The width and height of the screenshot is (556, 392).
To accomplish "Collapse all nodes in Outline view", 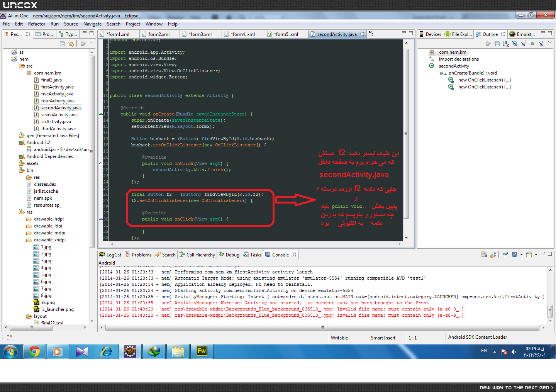I will coord(497,44).
